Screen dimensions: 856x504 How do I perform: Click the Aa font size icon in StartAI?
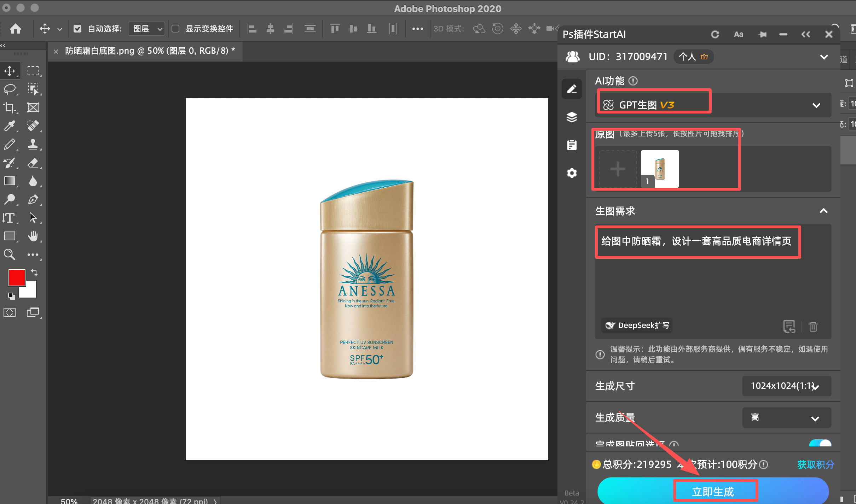738,34
